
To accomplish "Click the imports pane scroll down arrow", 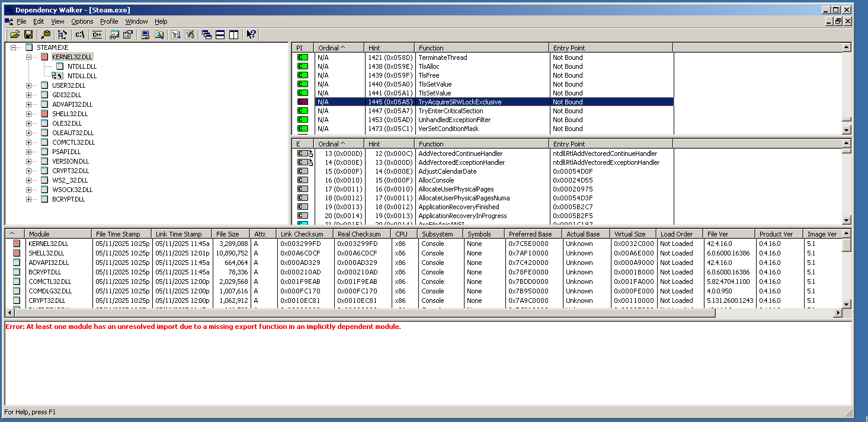I will tap(846, 130).
